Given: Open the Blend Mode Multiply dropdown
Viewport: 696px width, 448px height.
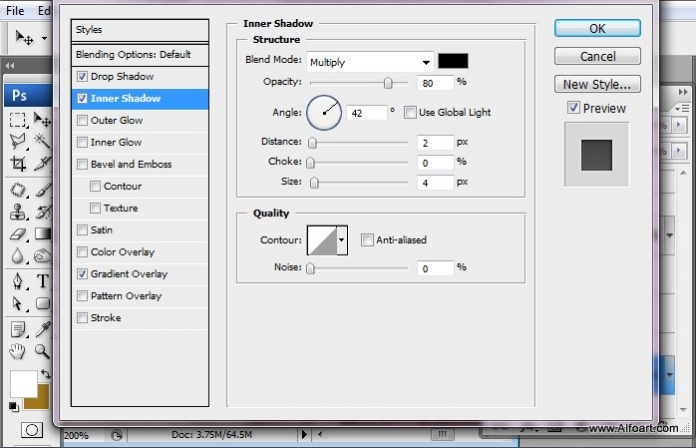Looking at the screenshot, I should [370, 62].
